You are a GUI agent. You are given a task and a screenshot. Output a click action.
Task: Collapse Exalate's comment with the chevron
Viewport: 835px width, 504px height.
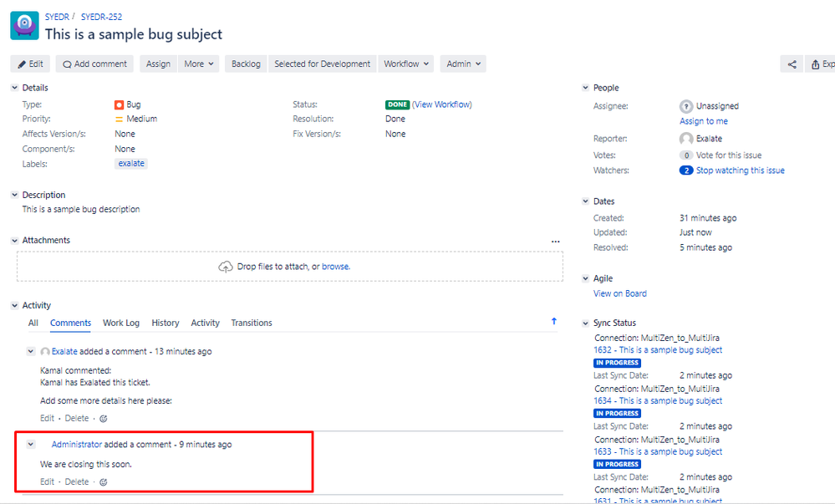(31, 351)
